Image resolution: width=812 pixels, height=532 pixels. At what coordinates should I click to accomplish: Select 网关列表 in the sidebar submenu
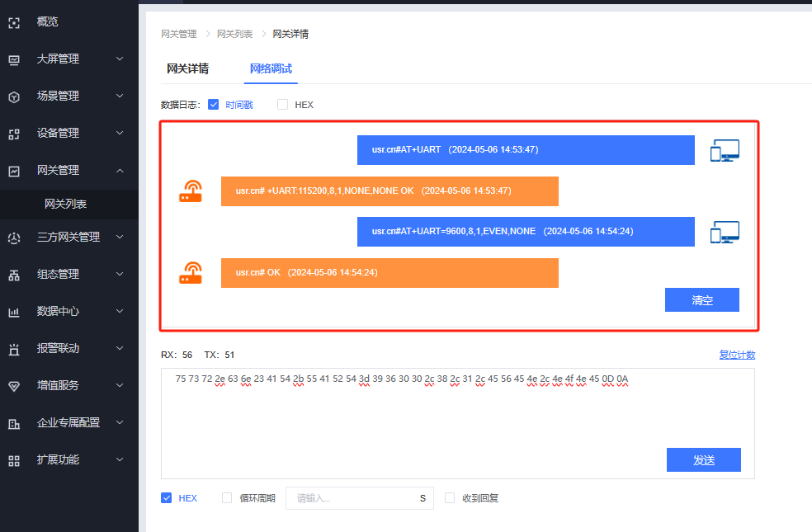coord(66,204)
